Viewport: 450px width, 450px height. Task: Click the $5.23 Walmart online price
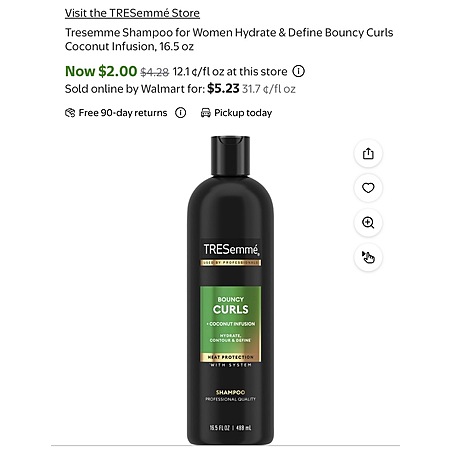pos(223,89)
